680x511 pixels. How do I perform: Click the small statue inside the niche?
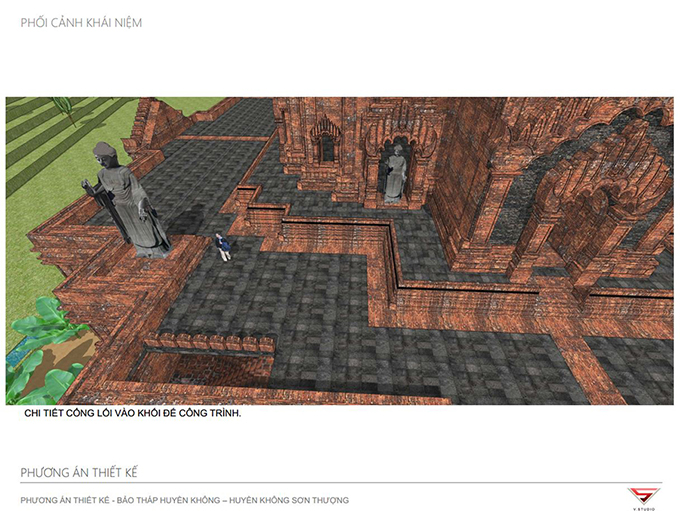(395, 171)
